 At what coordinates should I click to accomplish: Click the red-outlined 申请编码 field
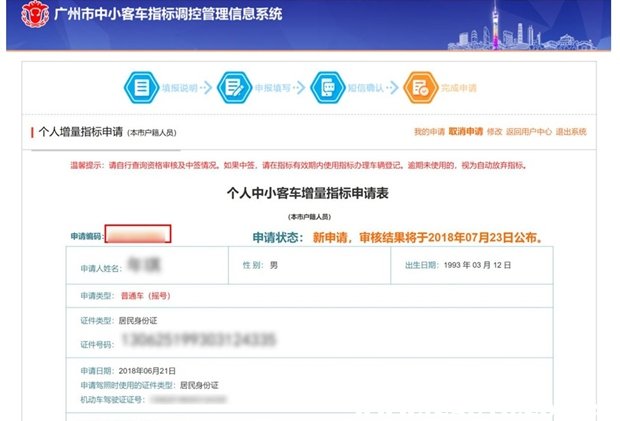138,235
